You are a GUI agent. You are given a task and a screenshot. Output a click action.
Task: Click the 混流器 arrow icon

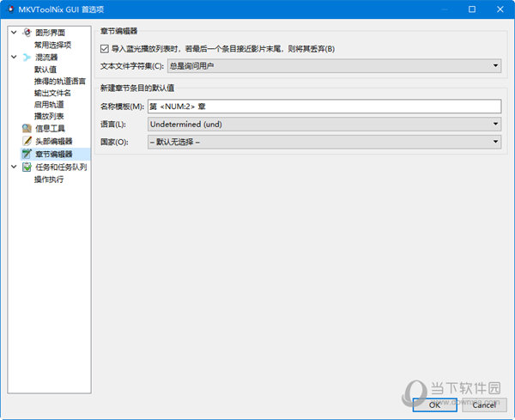coord(27,58)
